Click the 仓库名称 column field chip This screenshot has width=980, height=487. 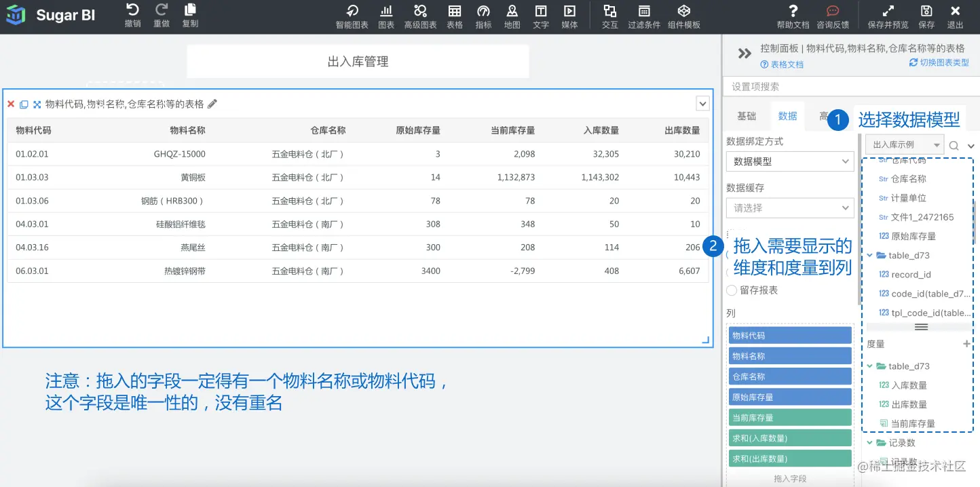tap(790, 376)
